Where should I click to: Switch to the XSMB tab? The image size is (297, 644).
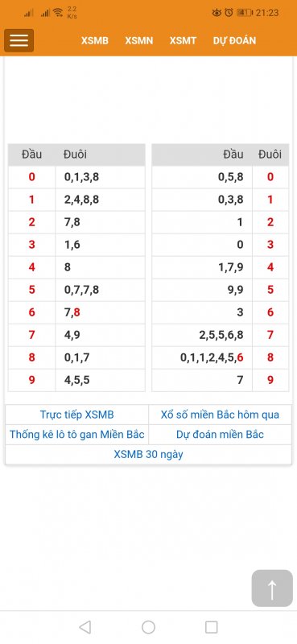coord(95,41)
